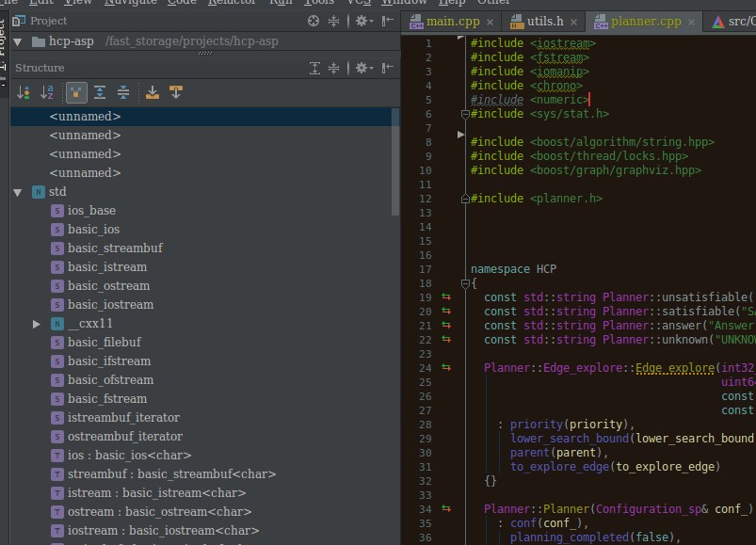Go to declaration marker on line 20

(446, 312)
